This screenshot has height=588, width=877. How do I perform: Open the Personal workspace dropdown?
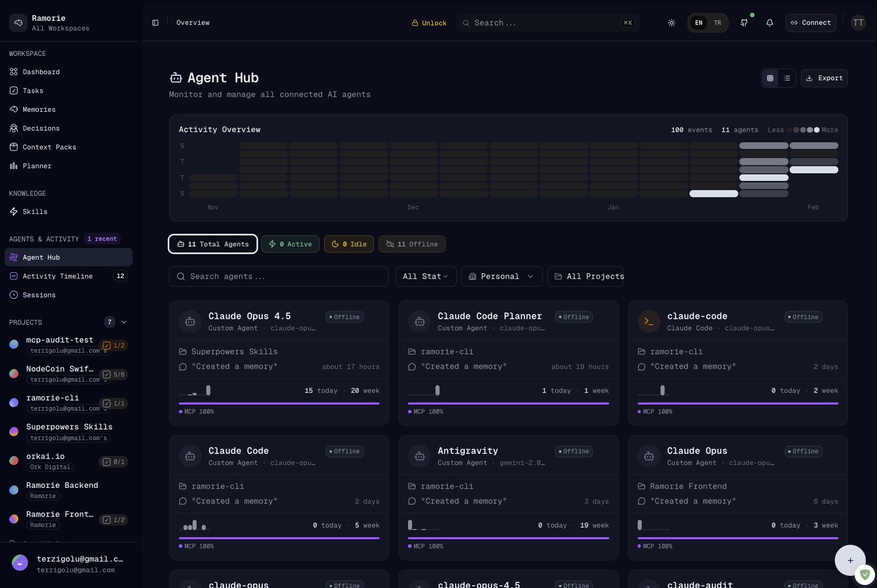[x=501, y=276]
